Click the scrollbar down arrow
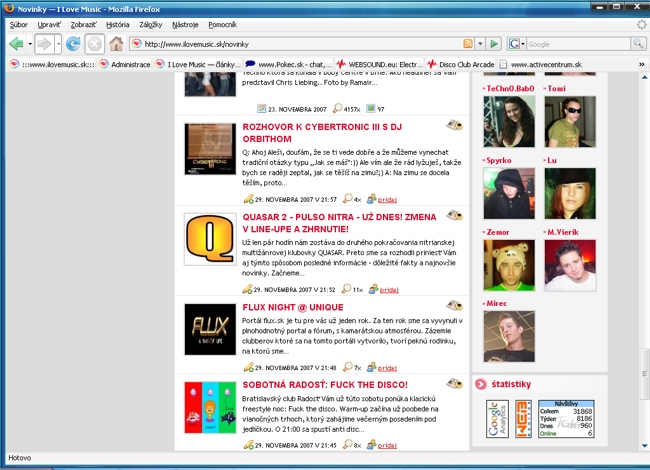Image resolution: width=650 pixels, height=470 pixels. [645, 446]
